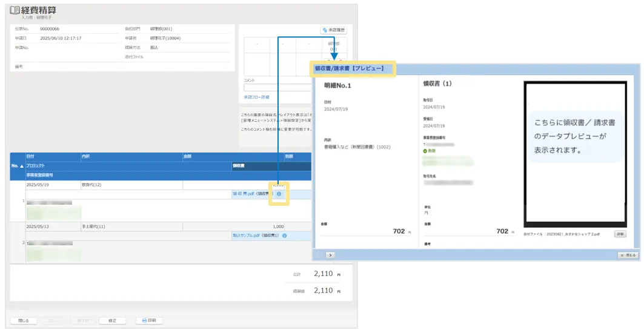Click the 印刷 print button

click(148, 320)
